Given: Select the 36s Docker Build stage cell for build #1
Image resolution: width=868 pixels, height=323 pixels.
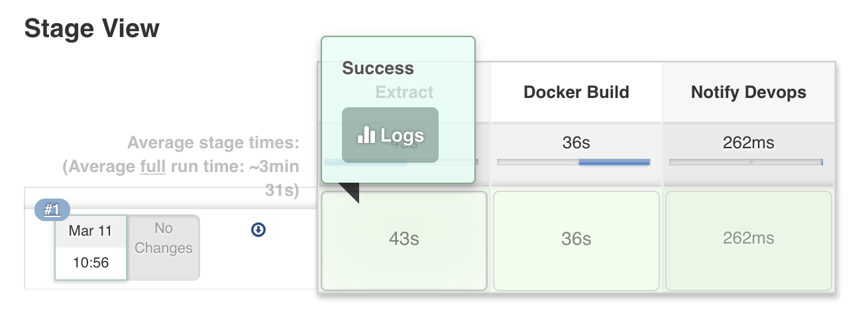Looking at the screenshot, I should pos(576,239).
